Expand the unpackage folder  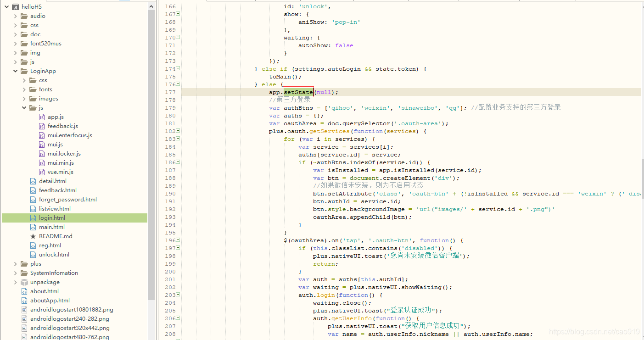(15, 282)
